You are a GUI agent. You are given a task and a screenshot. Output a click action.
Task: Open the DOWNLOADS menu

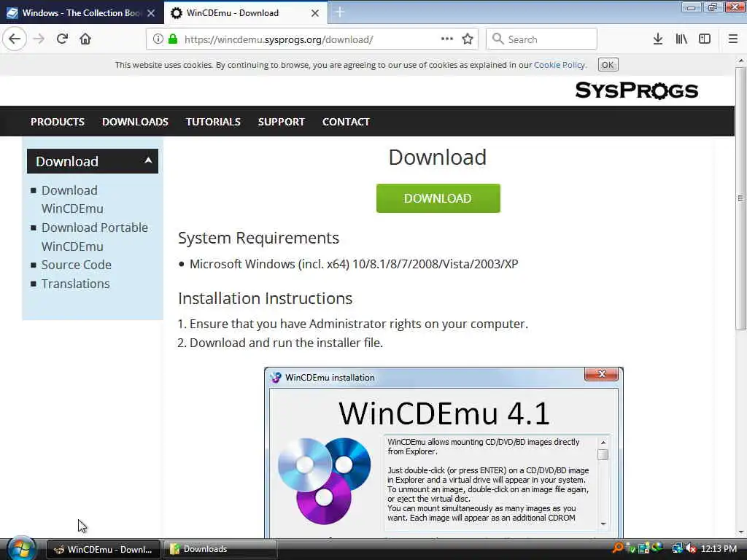pyautogui.click(x=135, y=122)
